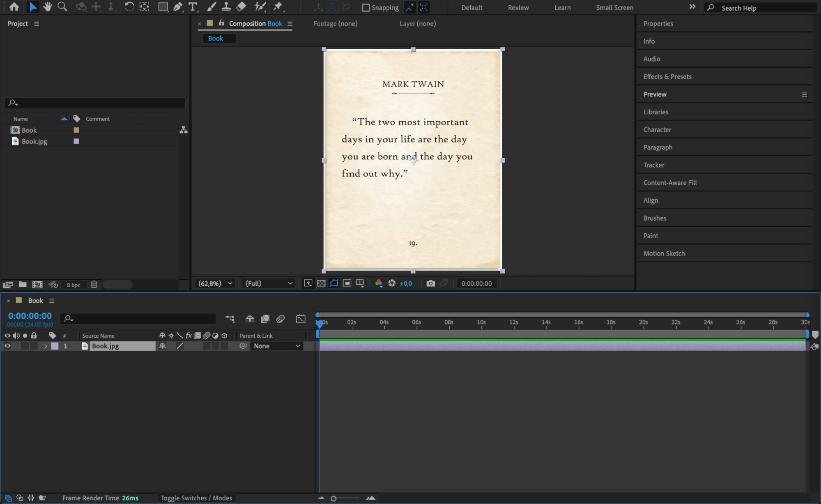
Task: Open the Effects & Presets panel
Action: coord(667,76)
